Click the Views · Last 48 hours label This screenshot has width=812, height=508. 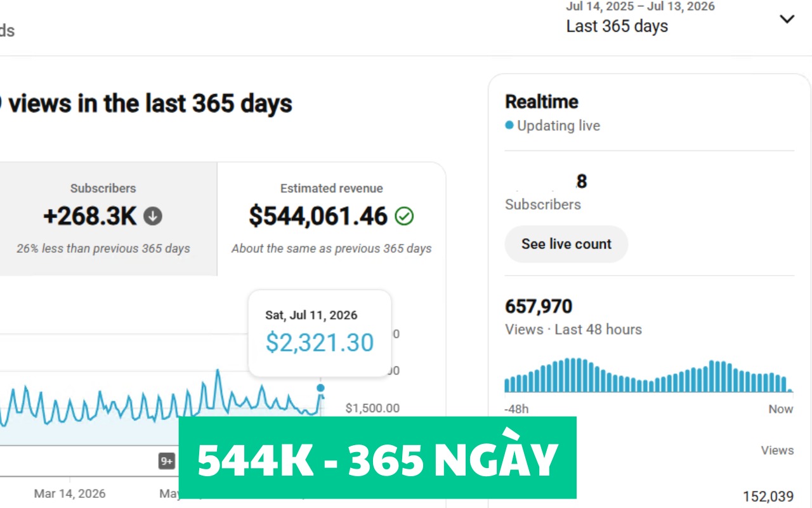573,330
